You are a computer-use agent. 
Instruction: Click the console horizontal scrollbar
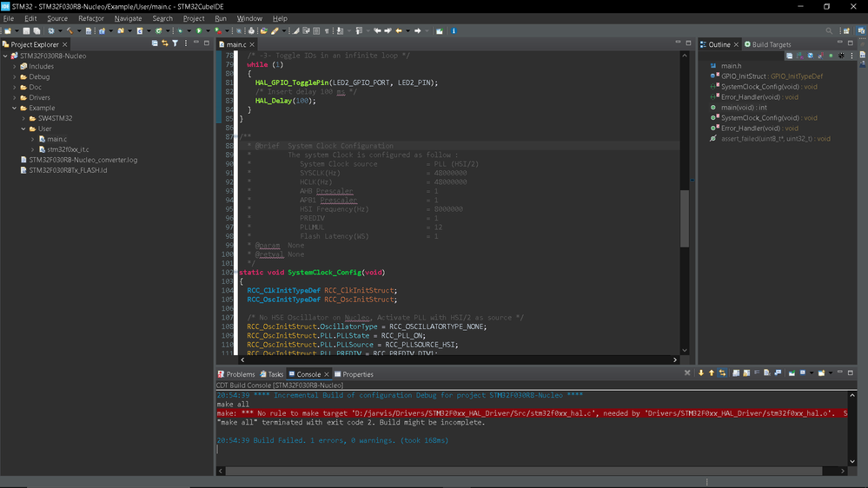pyautogui.click(x=524, y=471)
